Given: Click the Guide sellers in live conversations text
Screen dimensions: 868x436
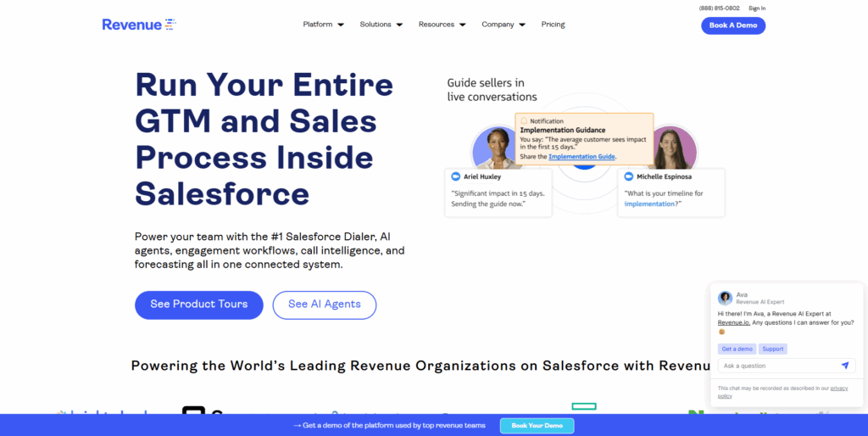Looking at the screenshot, I should coord(492,90).
